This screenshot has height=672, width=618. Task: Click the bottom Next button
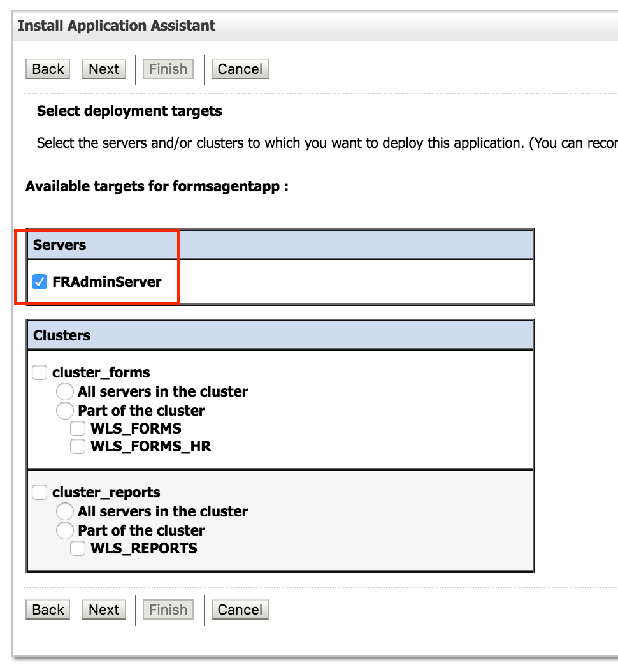(x=103, y=610)
